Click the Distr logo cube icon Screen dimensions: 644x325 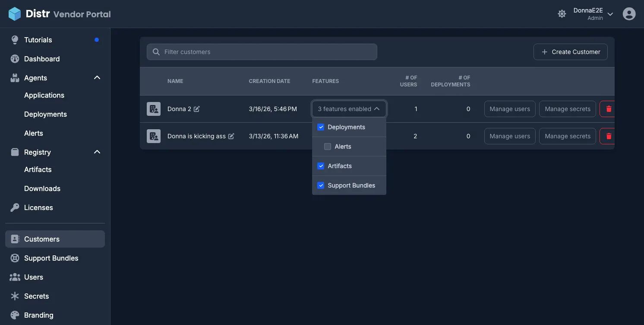14,13
